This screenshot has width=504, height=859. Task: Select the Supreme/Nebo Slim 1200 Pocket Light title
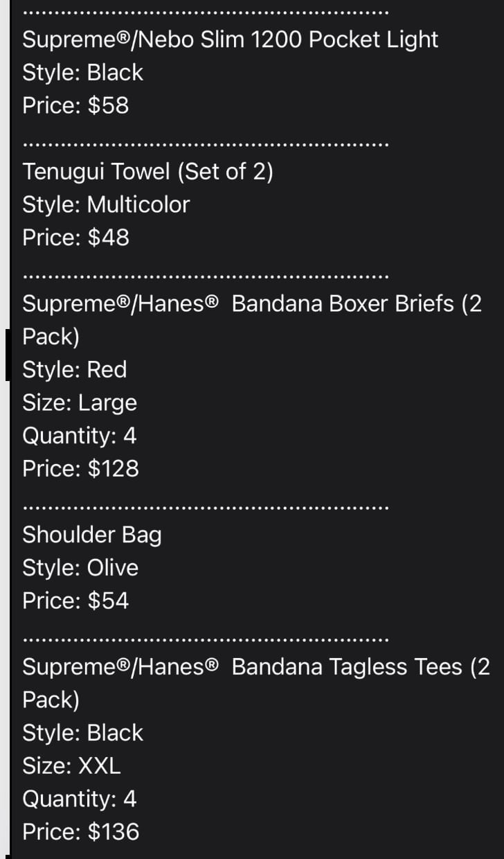(x=230, y=39)
